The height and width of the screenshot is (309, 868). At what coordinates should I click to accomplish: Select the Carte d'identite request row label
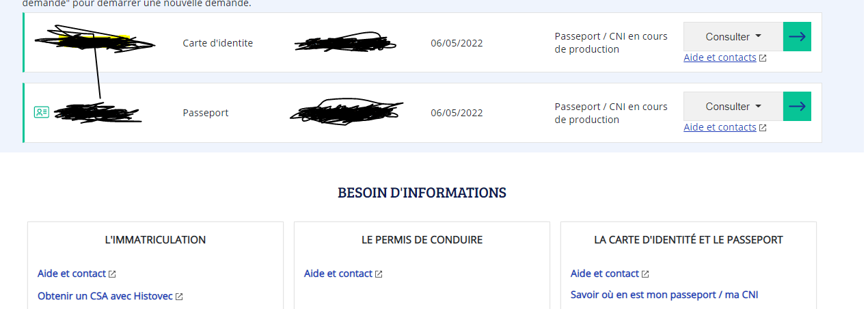[x=218, y=43]
